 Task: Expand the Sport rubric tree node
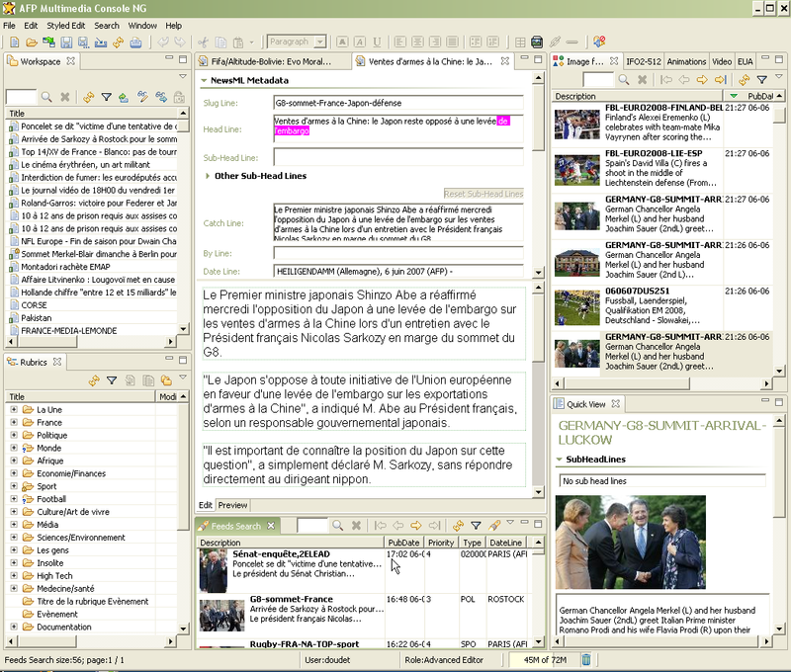tap(14, 486)
